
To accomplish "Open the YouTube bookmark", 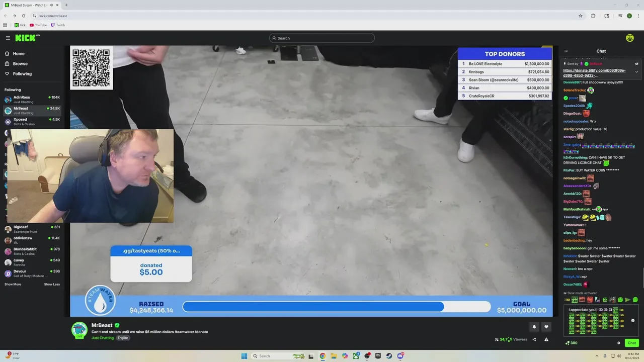I will 38,25.
